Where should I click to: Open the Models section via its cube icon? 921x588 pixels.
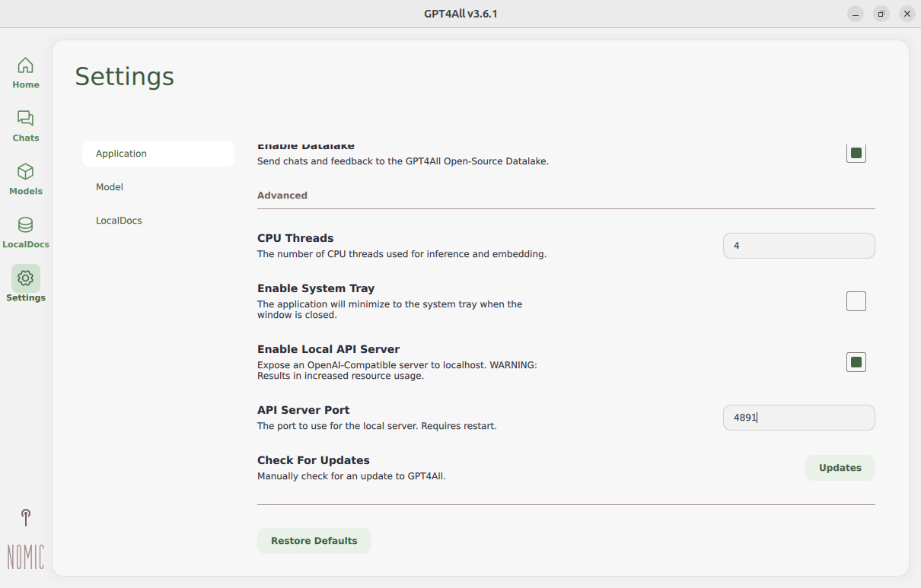(25, 179)
